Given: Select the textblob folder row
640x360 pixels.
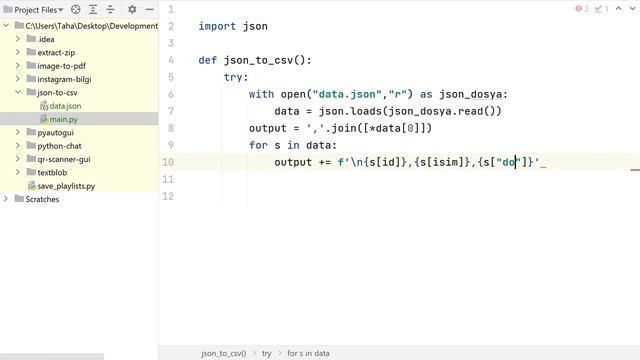Looking at the screenshot, I should click(79, 172).
